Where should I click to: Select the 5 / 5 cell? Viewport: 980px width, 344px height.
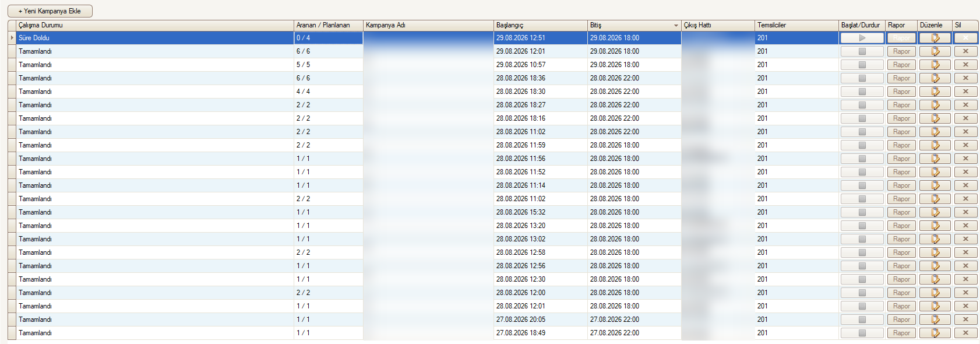329,65
